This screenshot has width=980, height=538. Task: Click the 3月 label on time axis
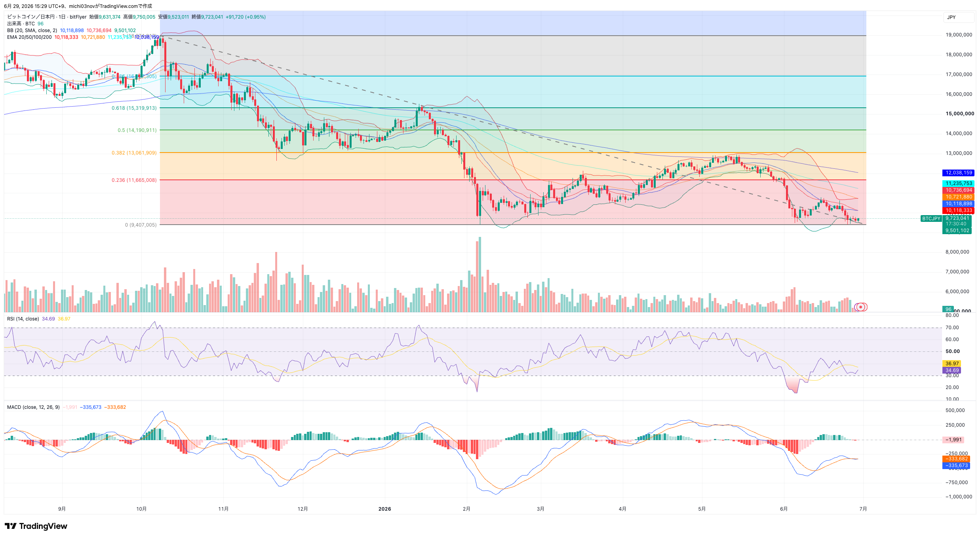(x=540, y=509)
